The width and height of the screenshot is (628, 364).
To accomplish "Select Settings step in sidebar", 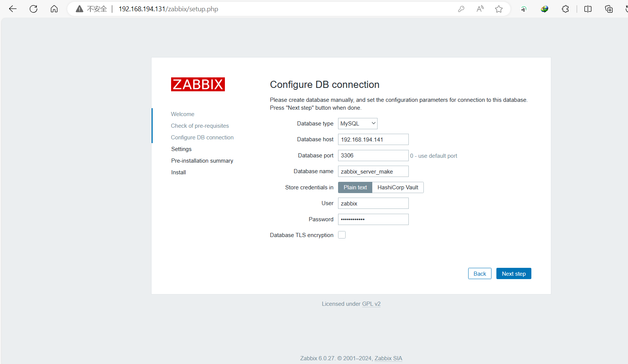I will click(181, 149).
